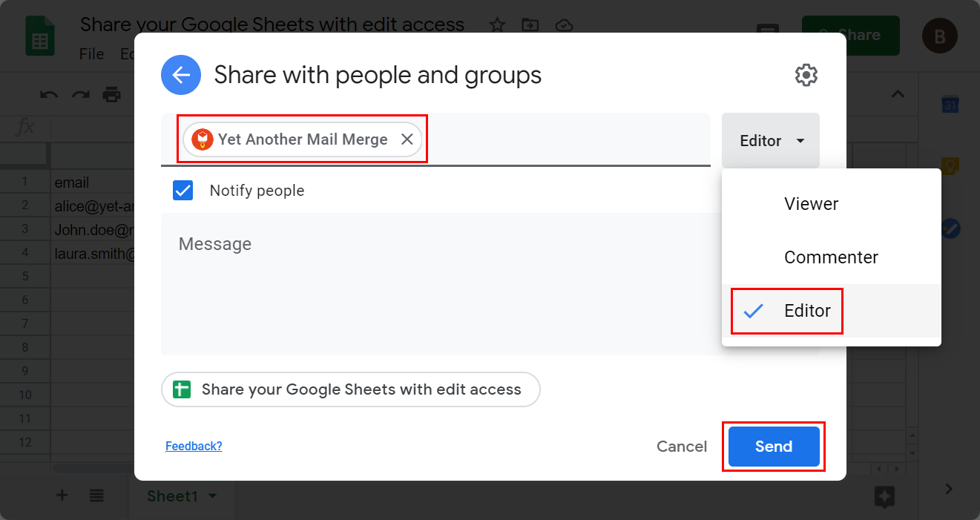Star this spreadsheet
This screenshot has height=520, width=980.
[x=496, y=24]
